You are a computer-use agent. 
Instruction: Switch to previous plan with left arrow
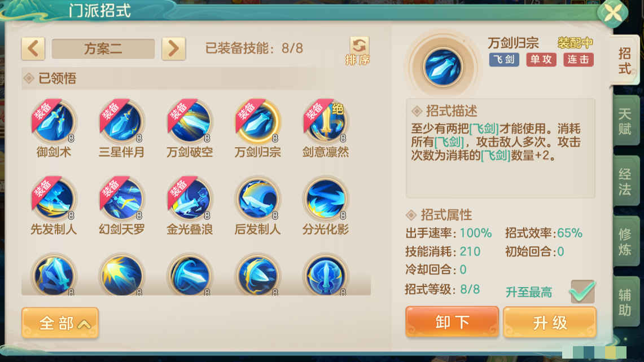[x=33, y=49]
